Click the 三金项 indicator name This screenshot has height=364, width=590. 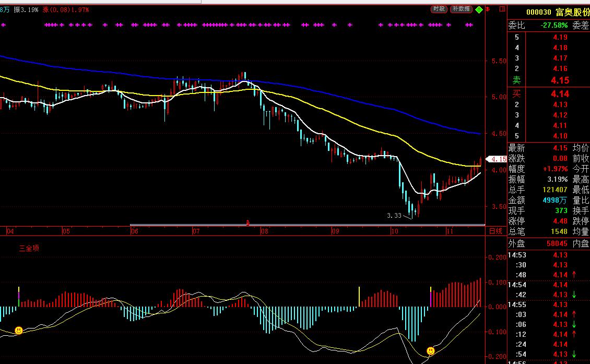click(29, 248)
